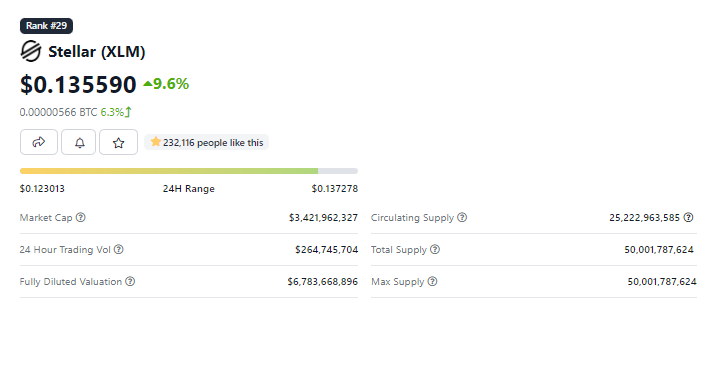
Task: Open info icon beside 25,222,963,585 value
Action: point(688,217)
